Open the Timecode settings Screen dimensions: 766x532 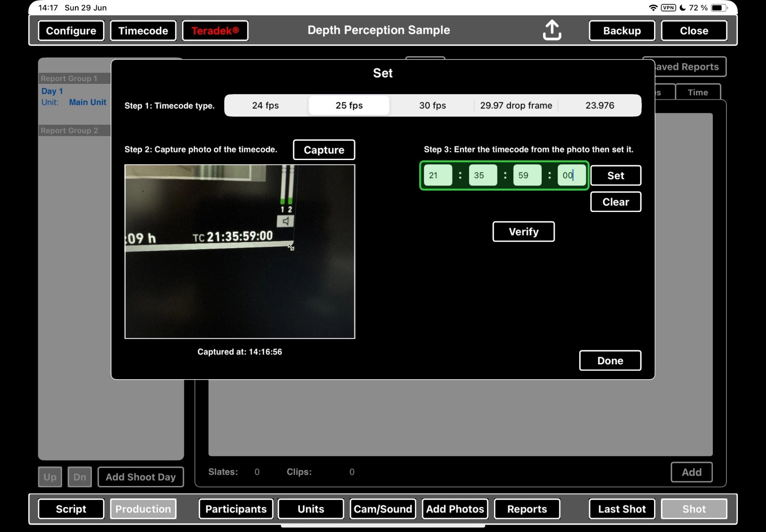click(143, 31)
